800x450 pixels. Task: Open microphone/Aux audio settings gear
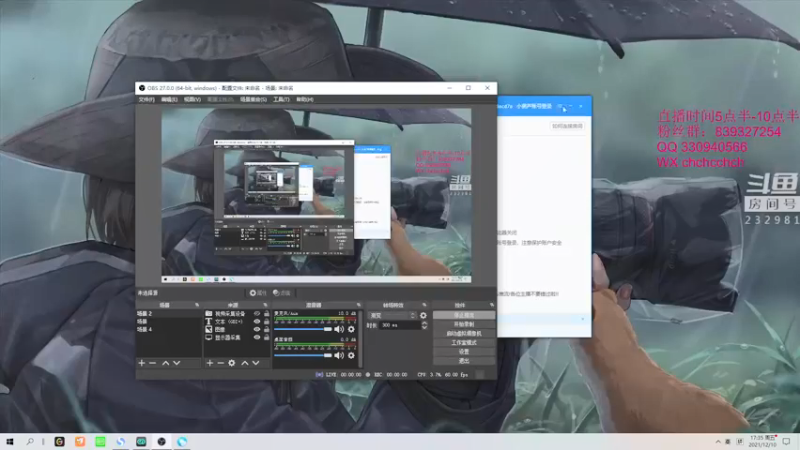click(351, 329)
